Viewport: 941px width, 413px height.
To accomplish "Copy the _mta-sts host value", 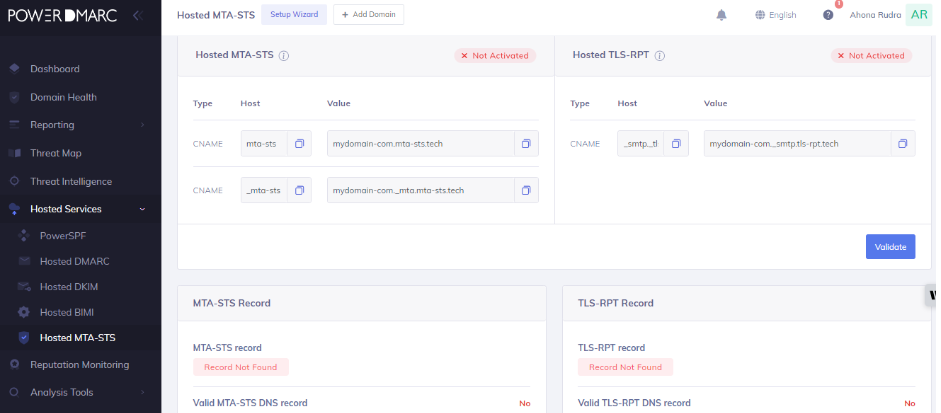I will [x=299, y=190].
